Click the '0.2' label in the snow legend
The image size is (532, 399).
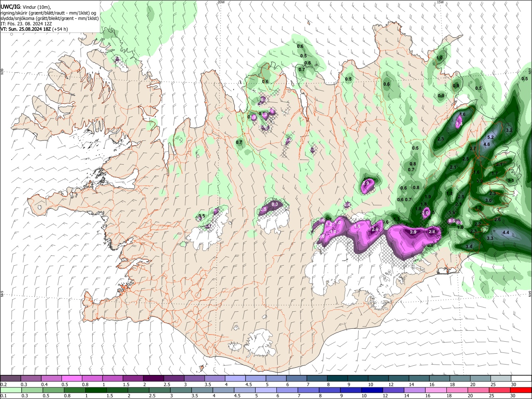4,384
